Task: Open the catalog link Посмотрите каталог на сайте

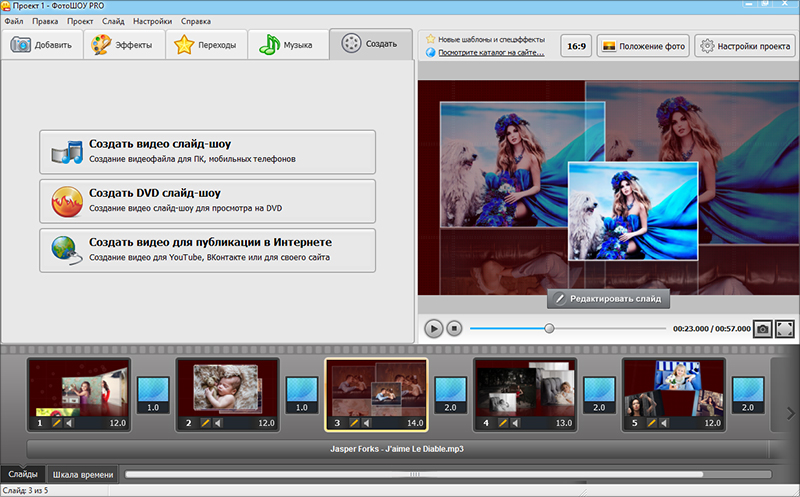Action: pos(491,53)
